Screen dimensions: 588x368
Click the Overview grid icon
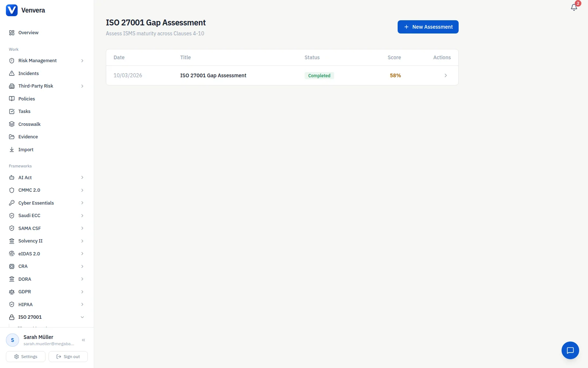[x=12, y=33]
